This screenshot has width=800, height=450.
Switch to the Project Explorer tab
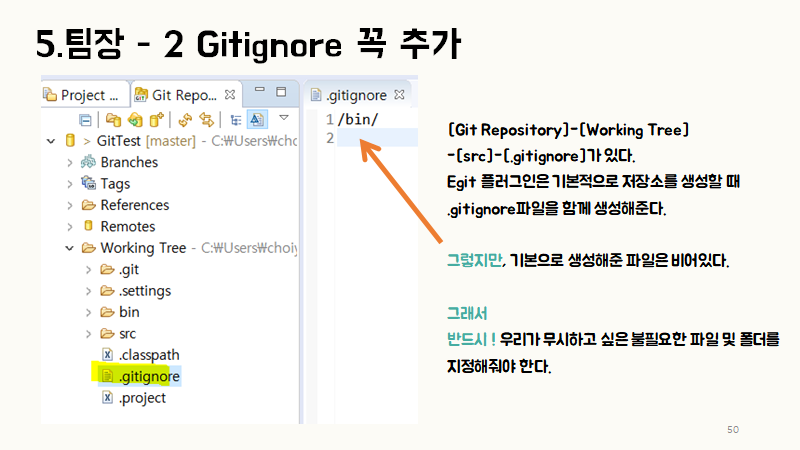pos(83,95)
